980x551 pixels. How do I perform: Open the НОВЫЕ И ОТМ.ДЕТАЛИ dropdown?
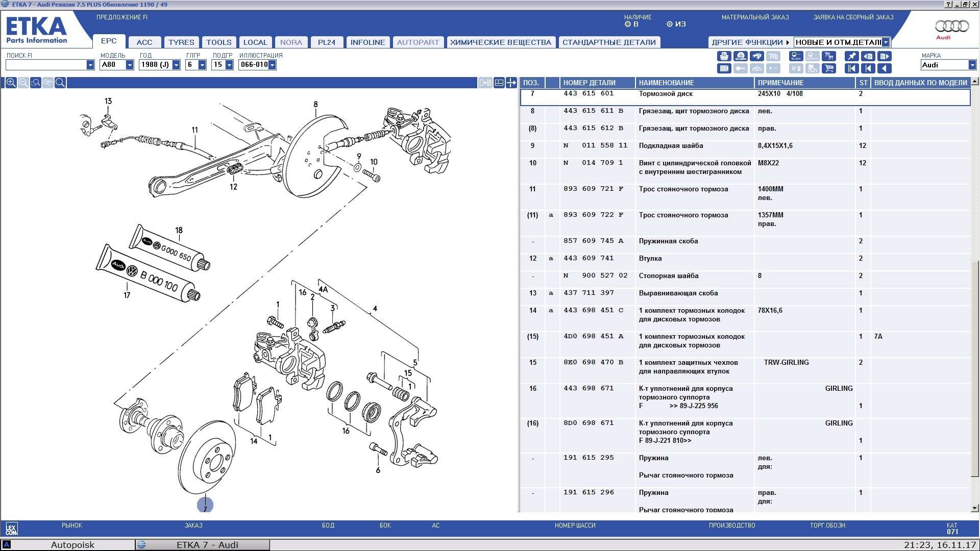tap(886, 42)
